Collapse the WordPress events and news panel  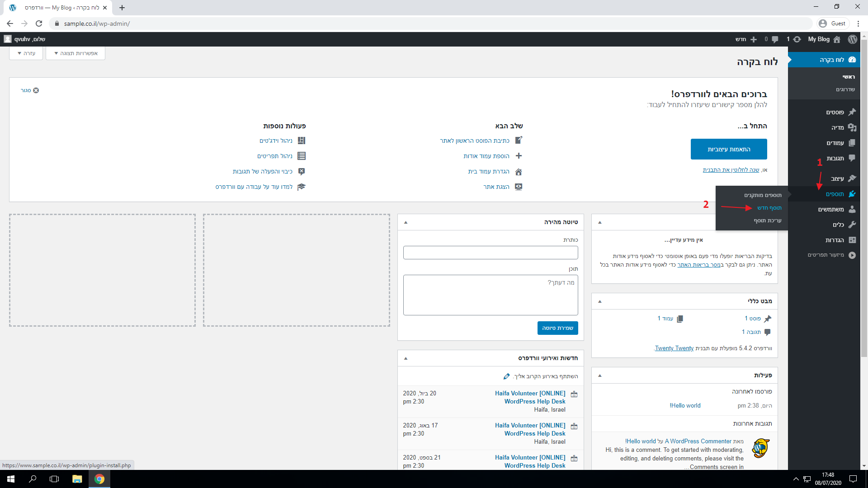[x=406, y=358]
